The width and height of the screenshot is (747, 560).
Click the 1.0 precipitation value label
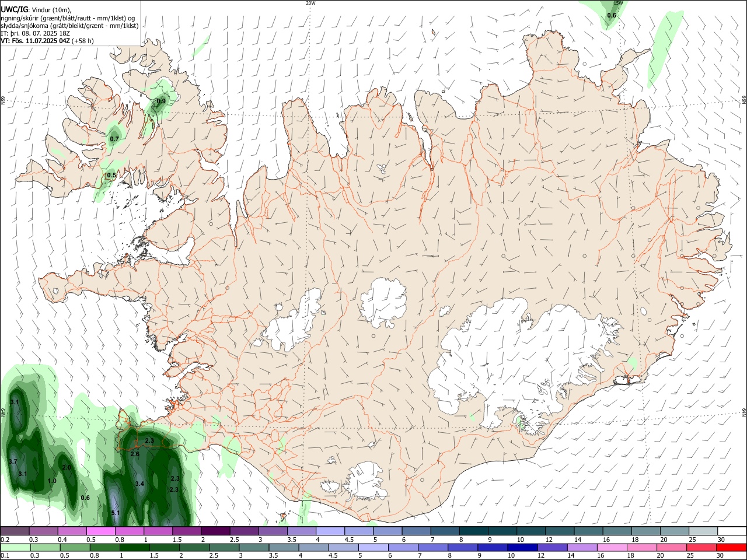click(x=52, y=481)
